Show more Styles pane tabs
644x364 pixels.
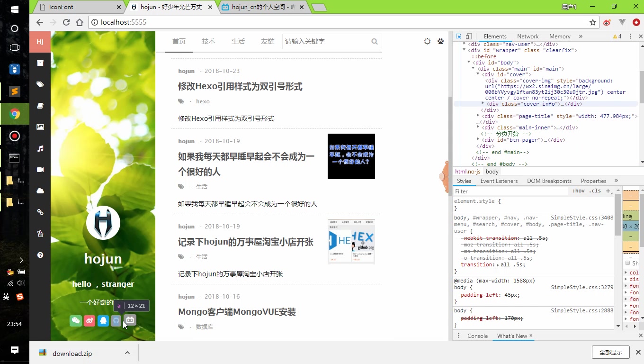point(616,181)
